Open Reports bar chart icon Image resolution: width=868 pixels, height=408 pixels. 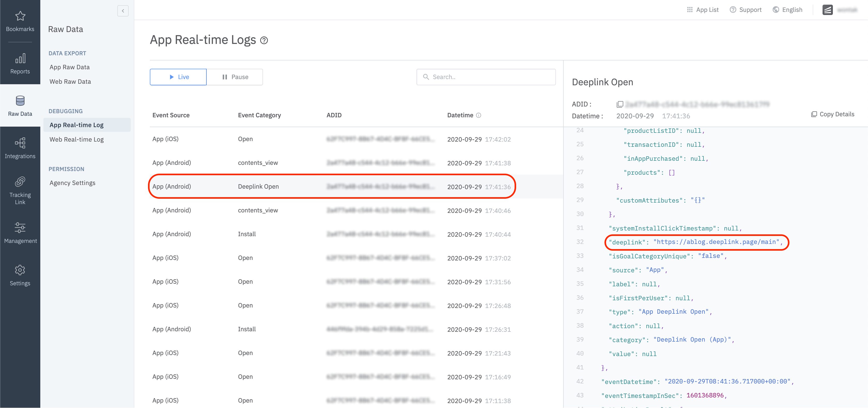coord(20,58)
